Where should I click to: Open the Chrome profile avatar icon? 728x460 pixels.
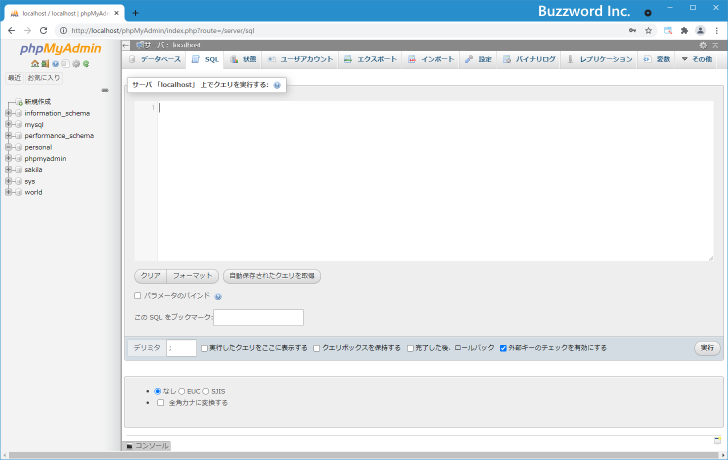click(700, 31)
